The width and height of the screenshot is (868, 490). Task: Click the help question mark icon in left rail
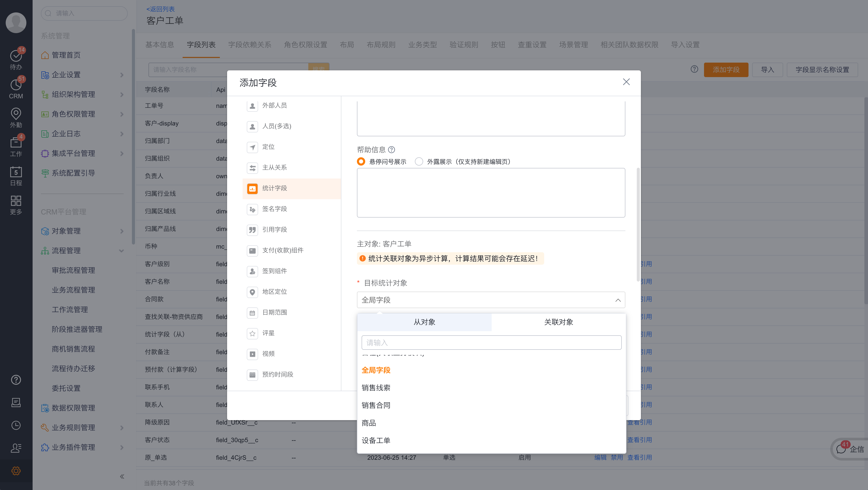pos(16,380)
